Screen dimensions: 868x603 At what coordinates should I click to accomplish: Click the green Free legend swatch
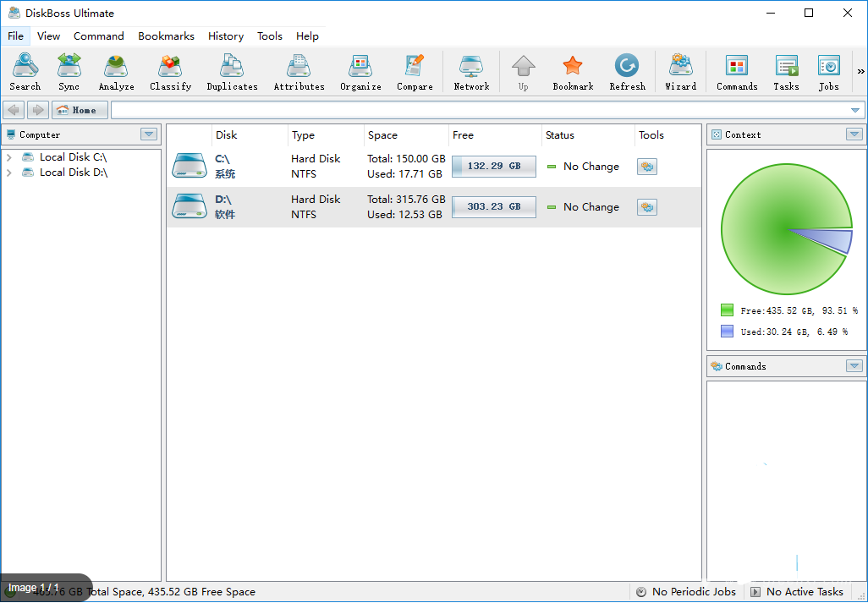click(x=727, y=310)
